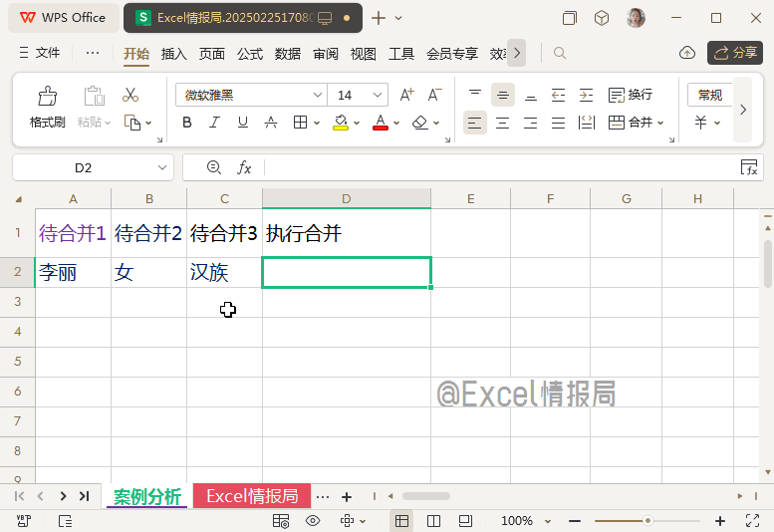Viewport: 774px width, 532px height.
Task: Expand the font size dropdown
Action: [x=379, y=96]
